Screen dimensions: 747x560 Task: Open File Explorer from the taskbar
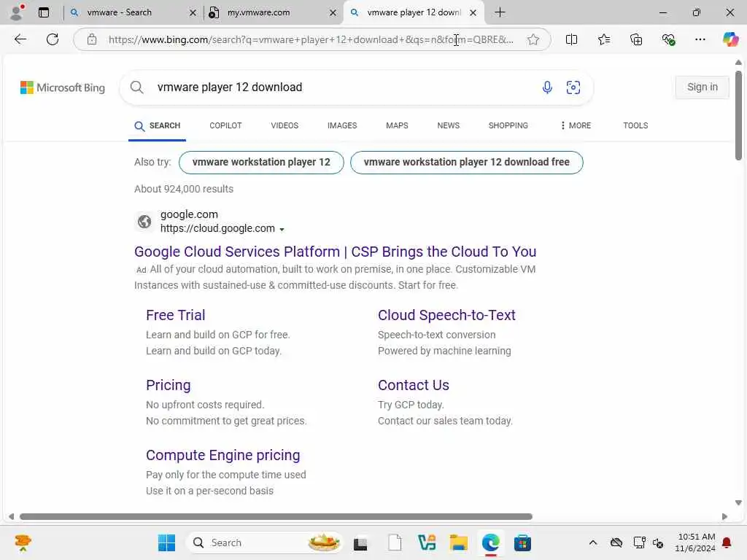point(459,542)
